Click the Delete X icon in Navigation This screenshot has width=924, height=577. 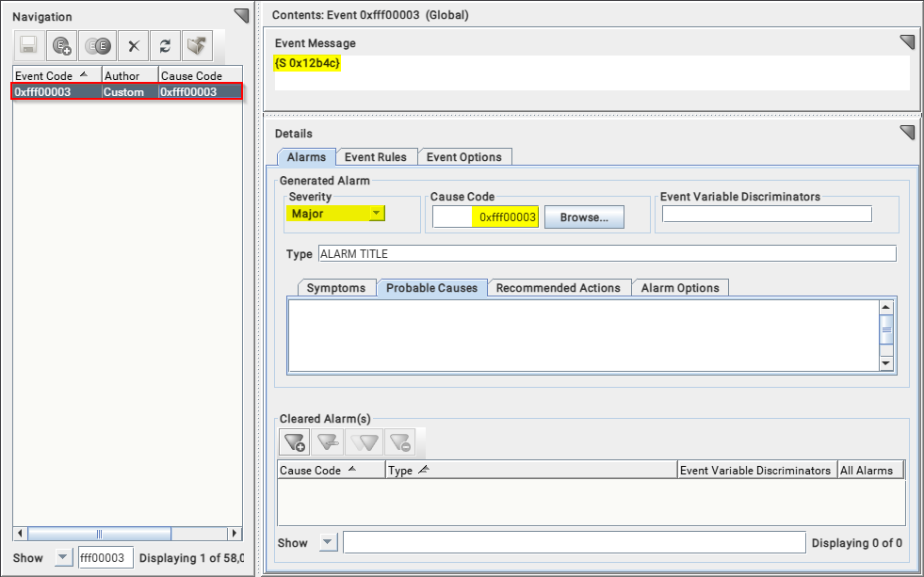point(134,45)
